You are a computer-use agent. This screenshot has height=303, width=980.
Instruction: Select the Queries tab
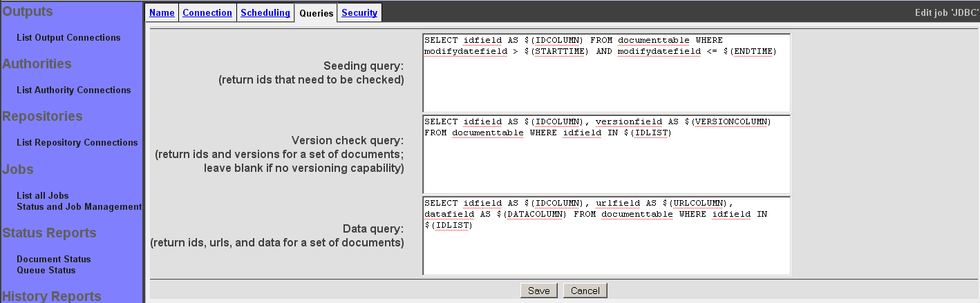(x=317, y=13)
